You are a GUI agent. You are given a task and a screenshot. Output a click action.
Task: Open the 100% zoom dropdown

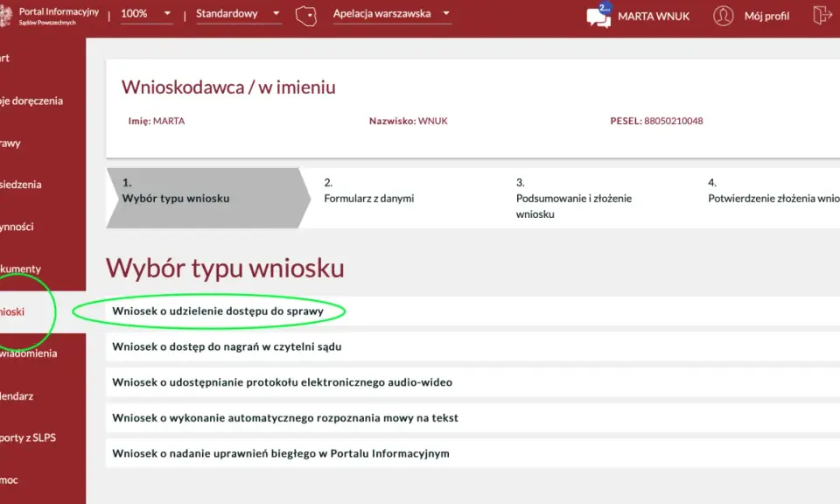[x=146, y=14]
